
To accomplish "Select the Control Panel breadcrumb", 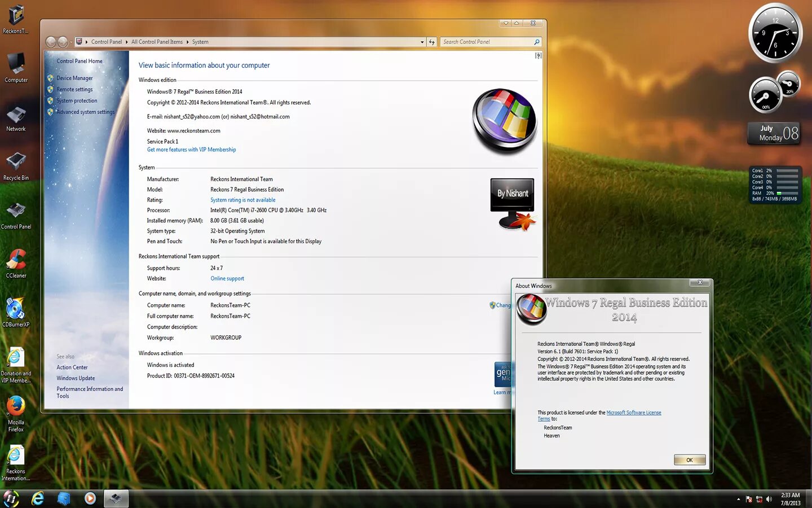I will pos(107,42).
